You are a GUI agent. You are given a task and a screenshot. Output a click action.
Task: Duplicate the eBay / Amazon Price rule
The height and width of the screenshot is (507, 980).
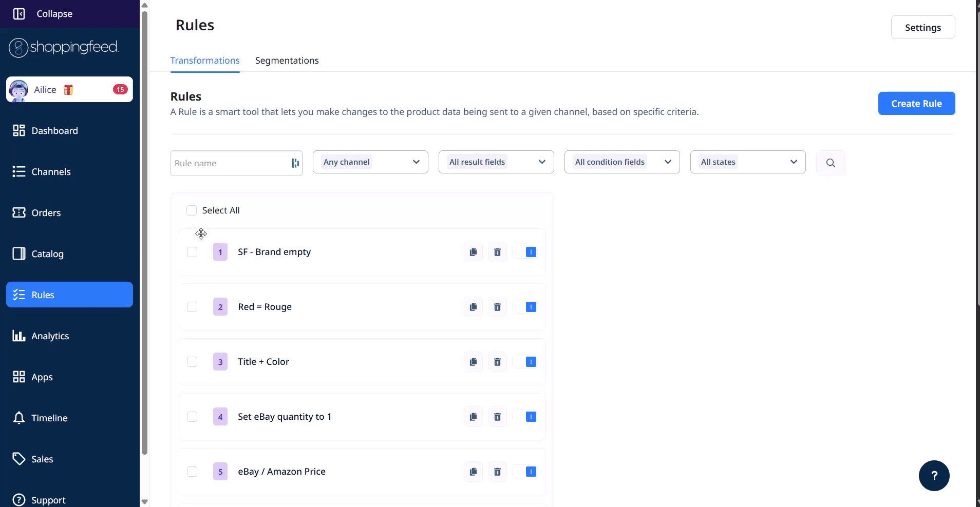(473, 472)
